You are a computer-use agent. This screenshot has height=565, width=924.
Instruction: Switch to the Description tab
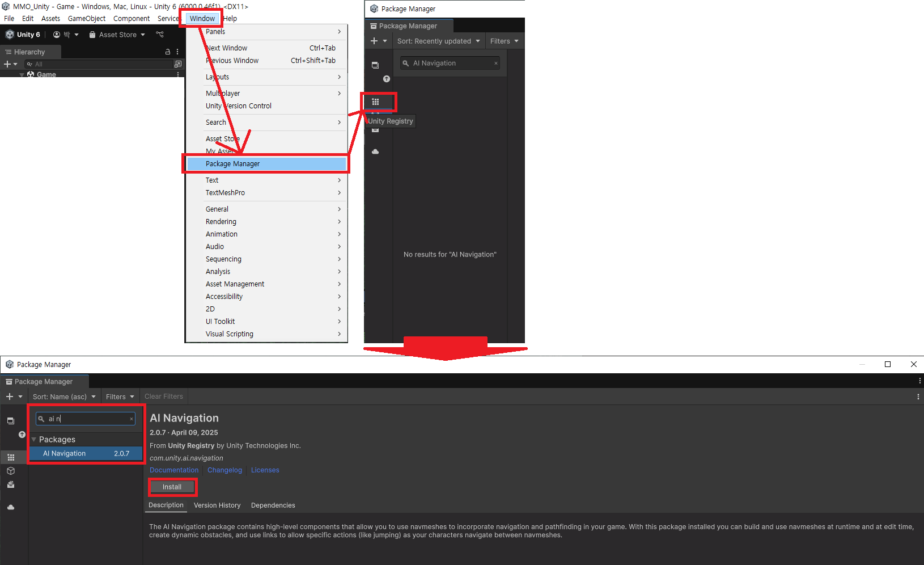(166, 505)
